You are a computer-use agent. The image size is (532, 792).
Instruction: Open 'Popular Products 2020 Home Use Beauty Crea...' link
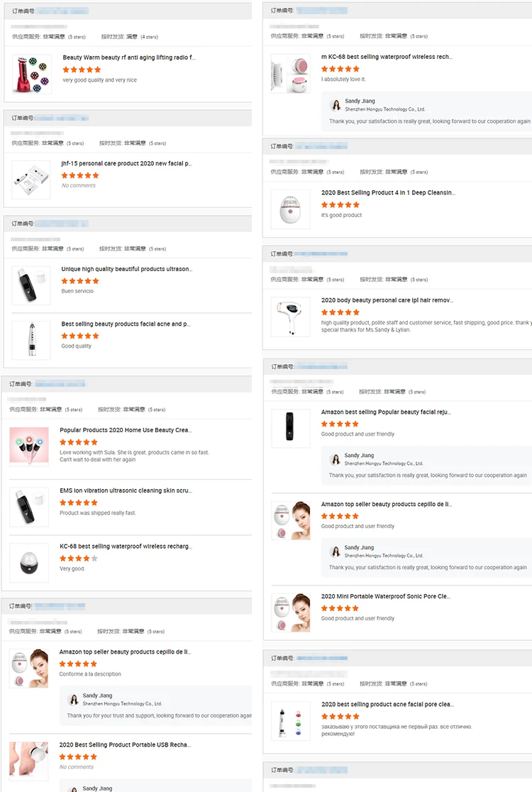pos(126,430)
